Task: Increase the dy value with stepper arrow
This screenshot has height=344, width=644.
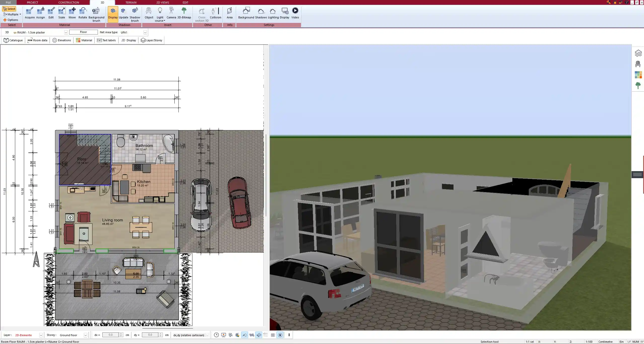Action: (x=161, y=334)
